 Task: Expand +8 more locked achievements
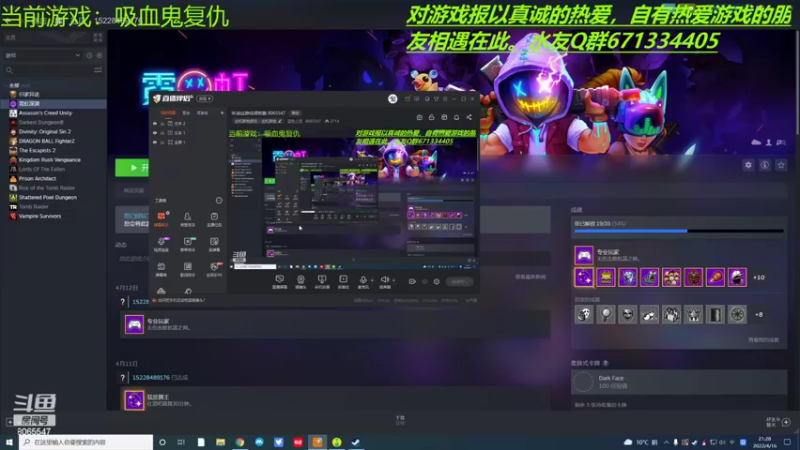click(759, 315)
